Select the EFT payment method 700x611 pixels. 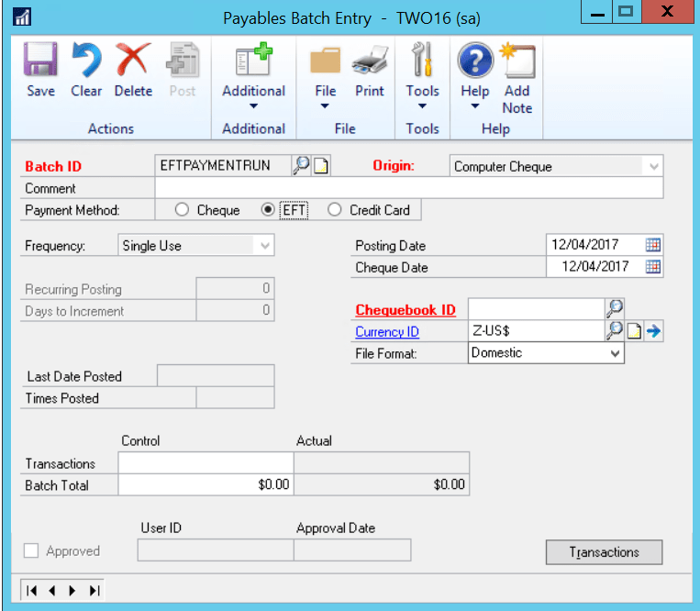[268, 210]
